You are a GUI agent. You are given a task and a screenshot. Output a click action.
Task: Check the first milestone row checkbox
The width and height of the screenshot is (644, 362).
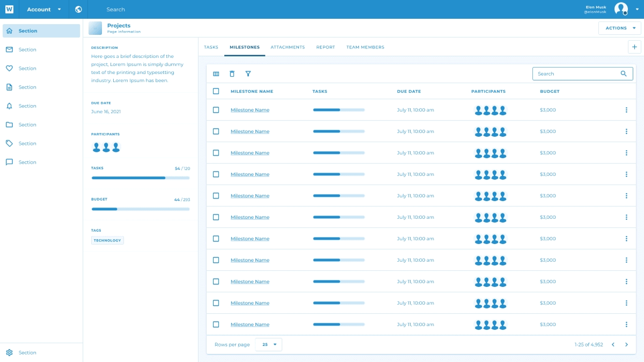(216, 110)
